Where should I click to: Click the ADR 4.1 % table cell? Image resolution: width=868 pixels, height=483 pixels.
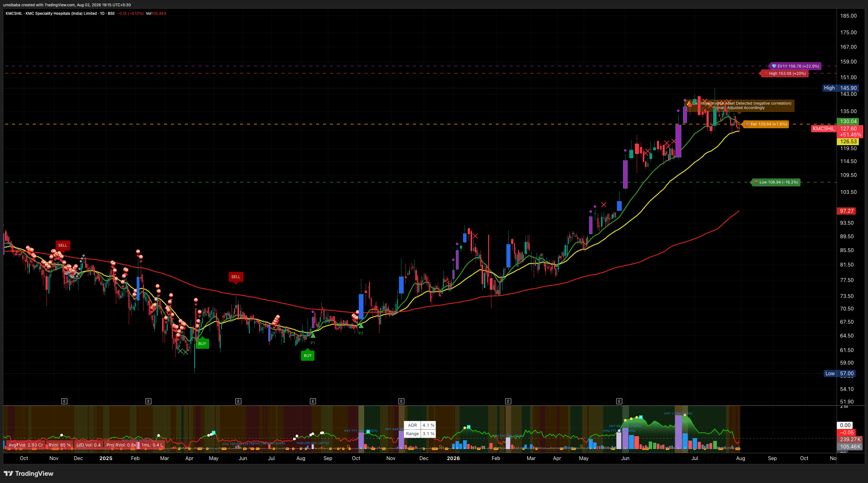pyautogui.click(x=419, y=425)
